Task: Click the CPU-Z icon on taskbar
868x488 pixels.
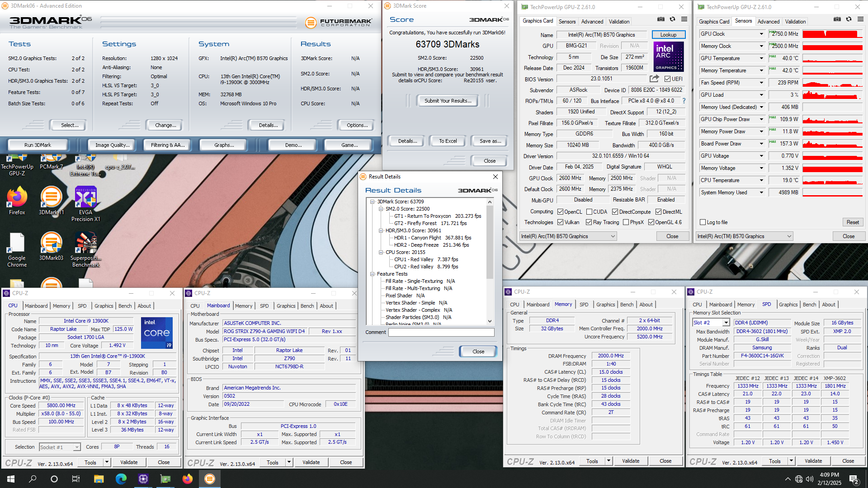Action: [x=143, y=479]
